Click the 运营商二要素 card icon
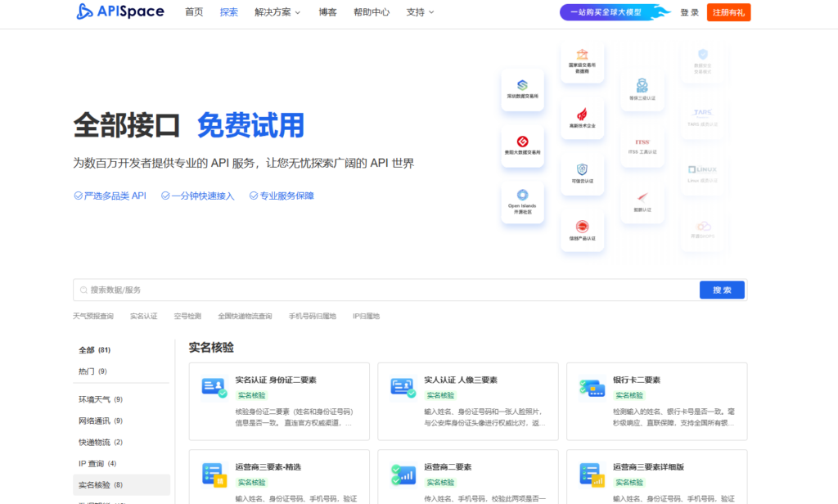 (402, 474)
